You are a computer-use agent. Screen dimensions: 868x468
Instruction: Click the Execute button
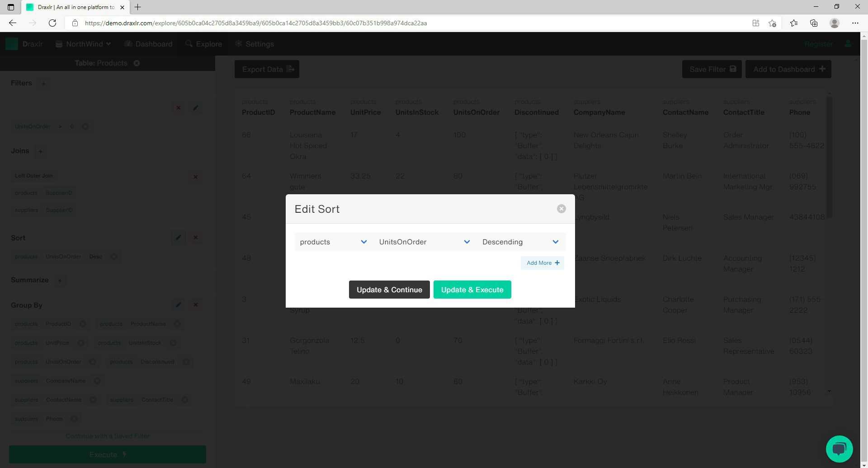tap(108, 454)
